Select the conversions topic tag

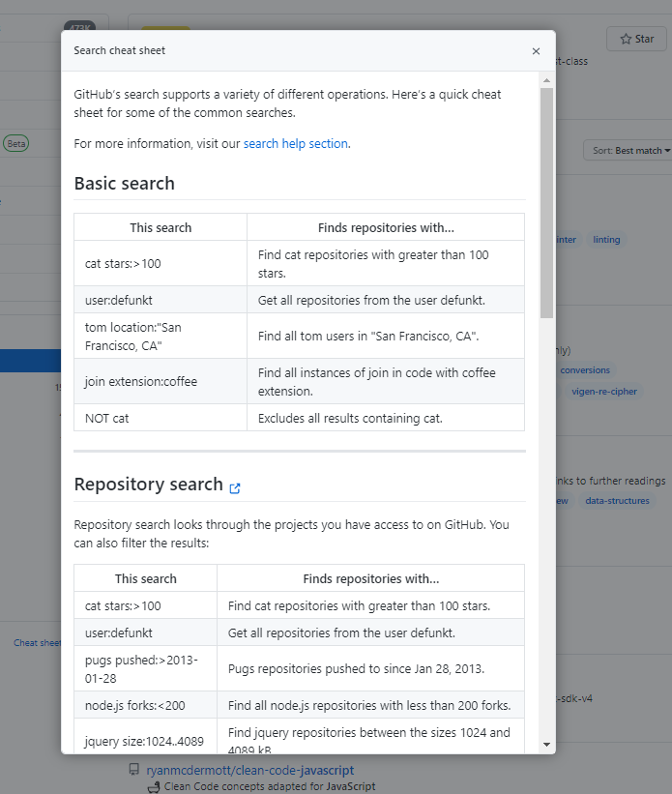585,370
